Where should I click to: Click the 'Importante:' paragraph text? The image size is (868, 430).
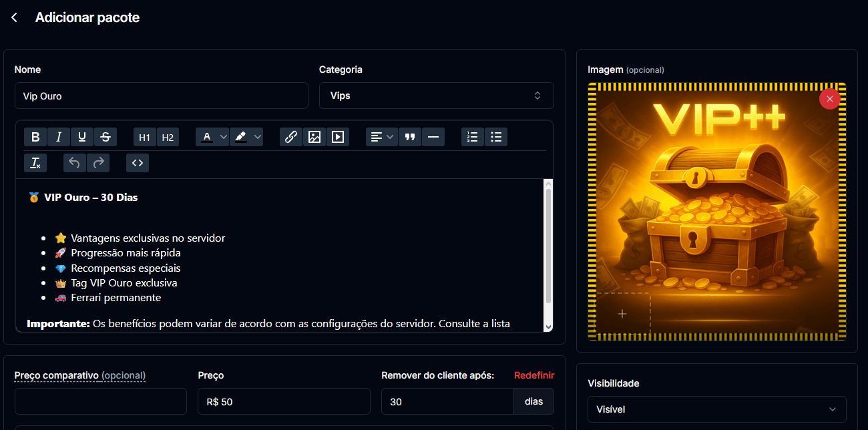(268, 324)
